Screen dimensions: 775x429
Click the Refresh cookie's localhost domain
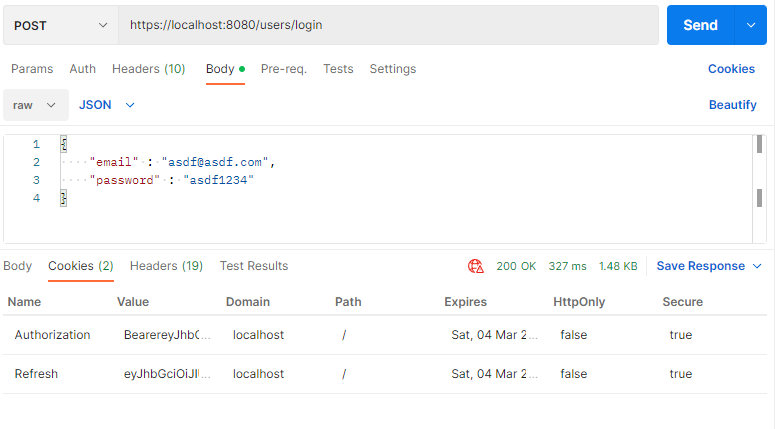coord(258,374)
